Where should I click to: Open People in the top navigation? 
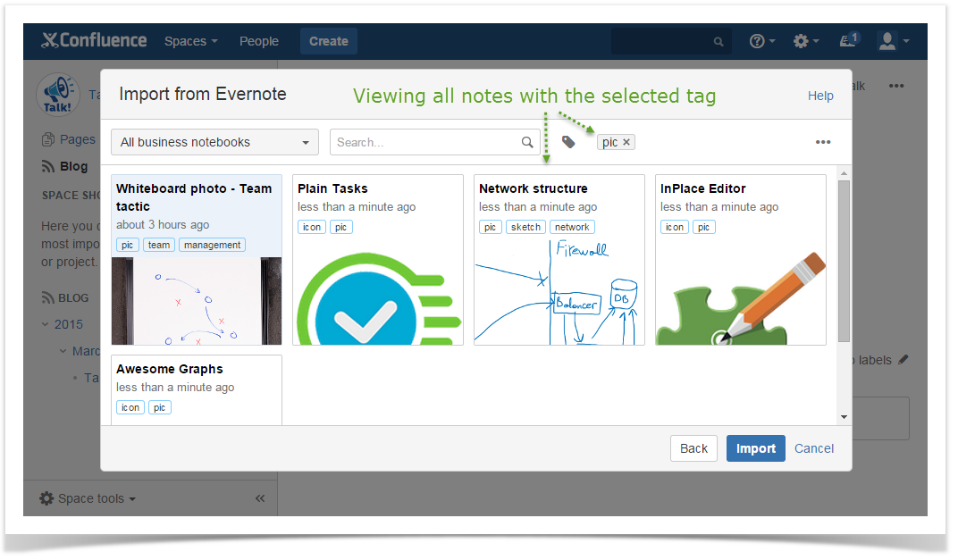tap(259, 41)
